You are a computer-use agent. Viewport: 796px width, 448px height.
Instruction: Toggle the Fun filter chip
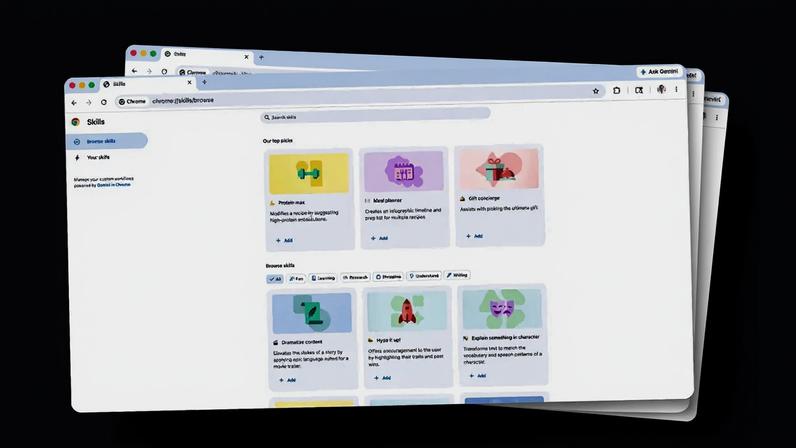point(296,278)
